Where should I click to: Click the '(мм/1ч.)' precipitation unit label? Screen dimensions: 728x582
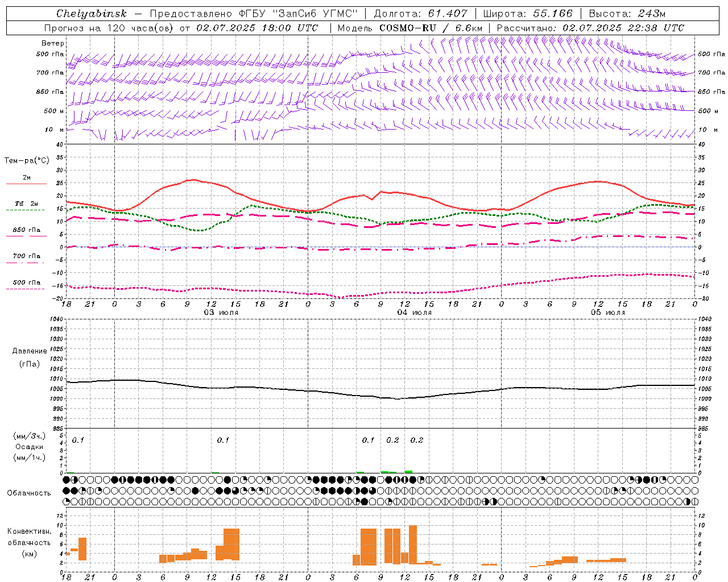point(30,458)
